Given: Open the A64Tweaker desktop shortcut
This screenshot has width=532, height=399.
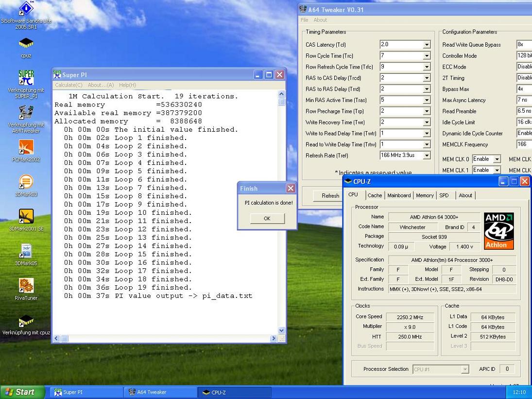Looking at the screenshot, I should pyautogui.click(x=26, y=113).
